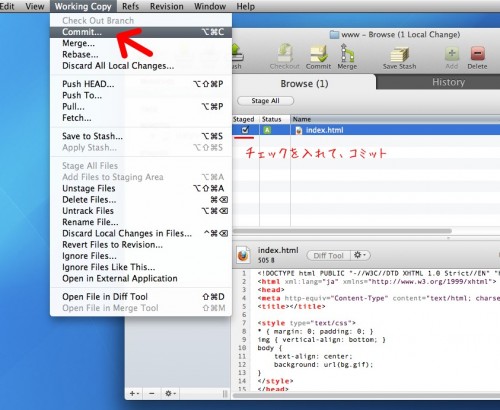
Task: Select Fetch... from the menu
Action: 141,118
